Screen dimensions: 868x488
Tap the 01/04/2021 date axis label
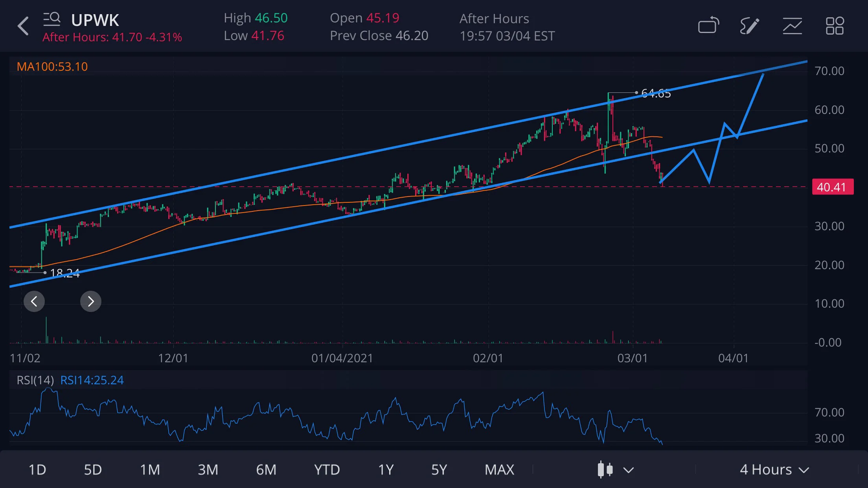[342, 358]
